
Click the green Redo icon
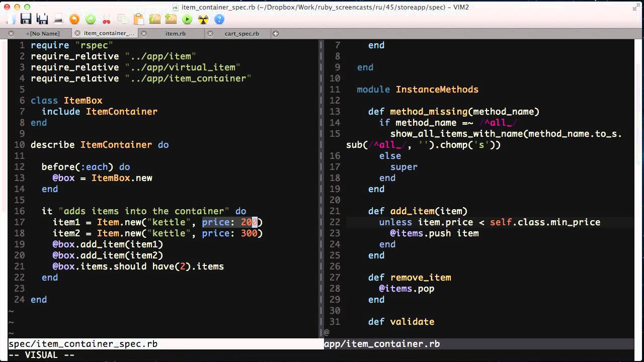[91, 19]
